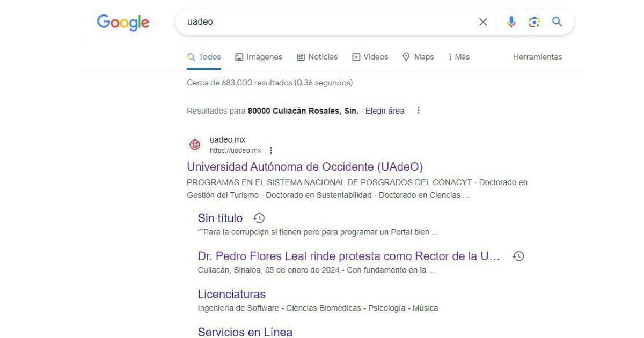Open Universidad Autónoma de Occidente (UAdeO) result
The width and height of the screenshot is (644, 338).
click(x=305, y=166)
